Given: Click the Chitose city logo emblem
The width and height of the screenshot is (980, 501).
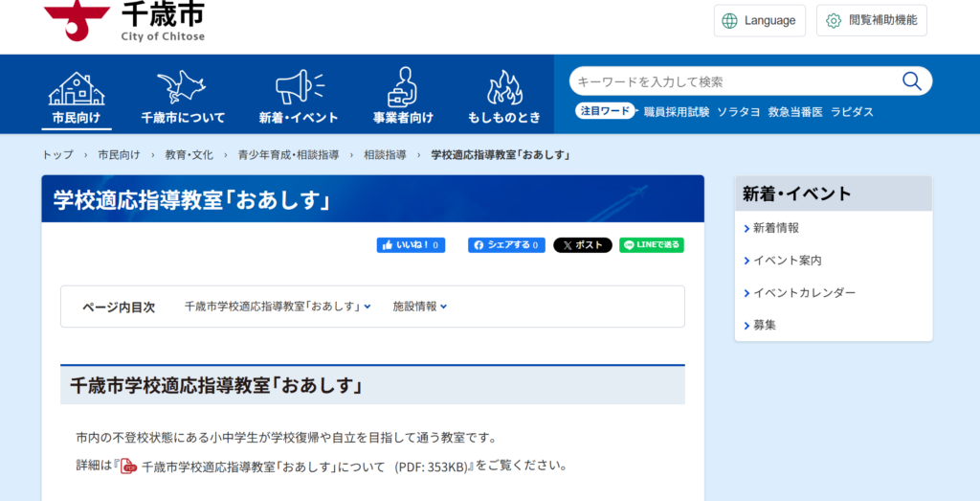Looking at the screenshot, I should click(77, 19).
